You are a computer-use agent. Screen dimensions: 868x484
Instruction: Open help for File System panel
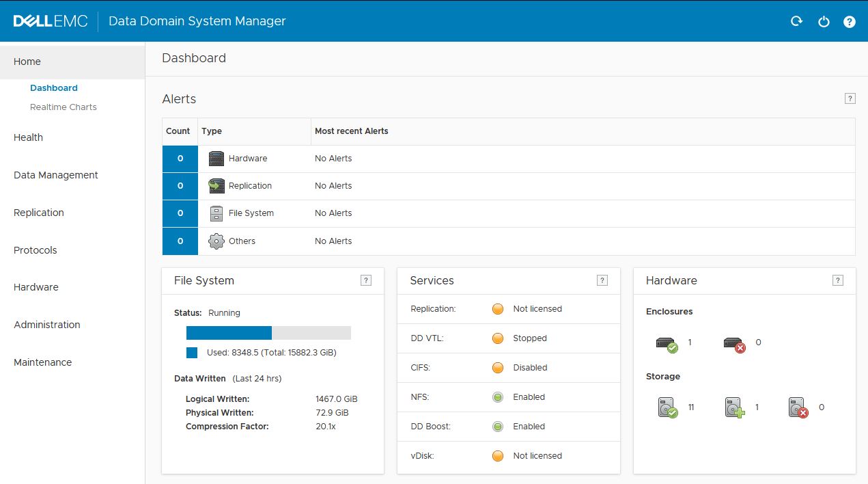pyautogui.click(x=366, y=280)
